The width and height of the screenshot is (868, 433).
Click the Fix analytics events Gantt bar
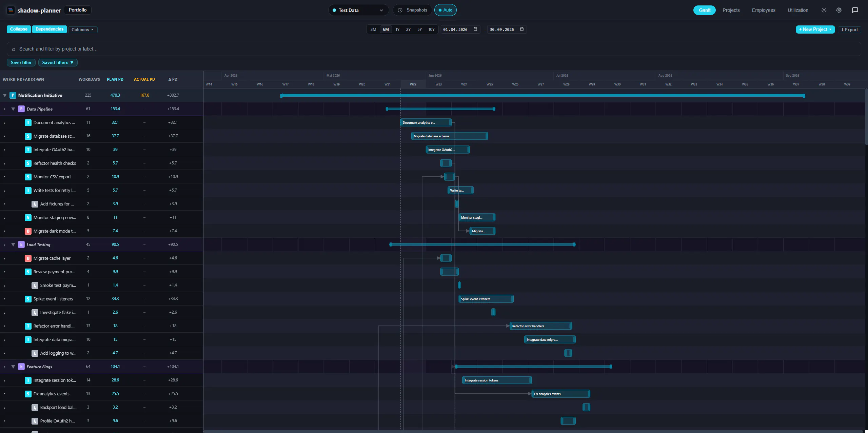(x=561, y=394)
